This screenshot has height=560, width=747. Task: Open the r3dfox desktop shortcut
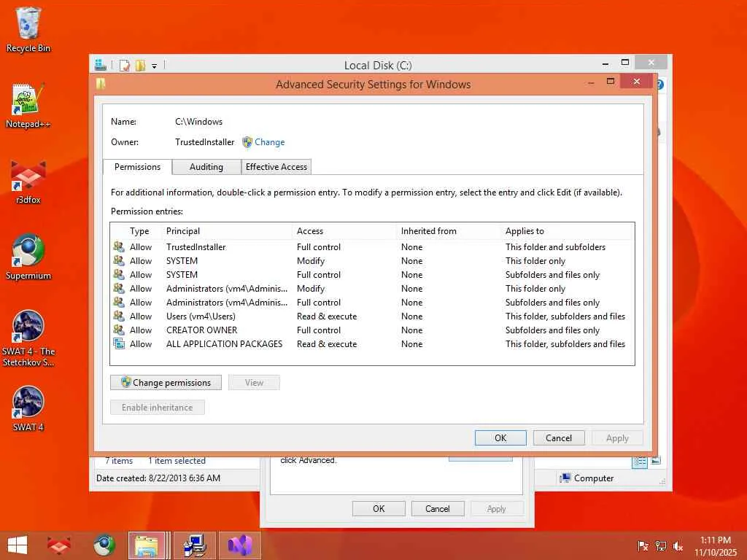pyautogui.click(x=28, y=182)
